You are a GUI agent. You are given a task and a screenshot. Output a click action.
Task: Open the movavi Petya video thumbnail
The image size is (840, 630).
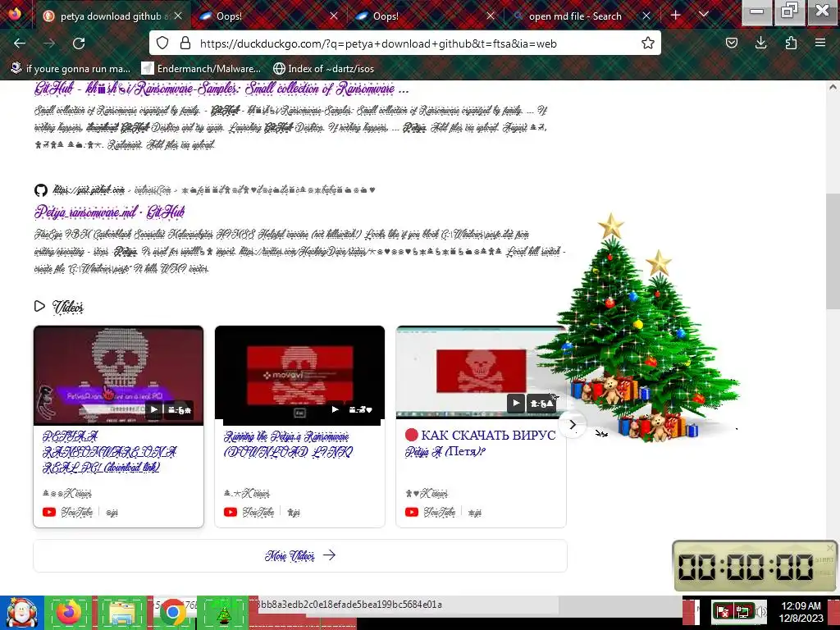(299, 375)
